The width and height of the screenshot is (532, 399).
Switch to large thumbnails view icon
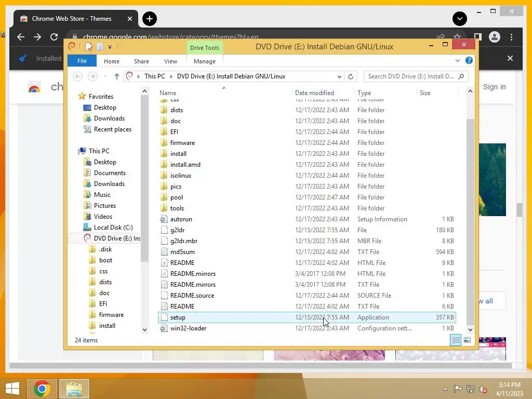pyautogui.click(x=467, y=340)
